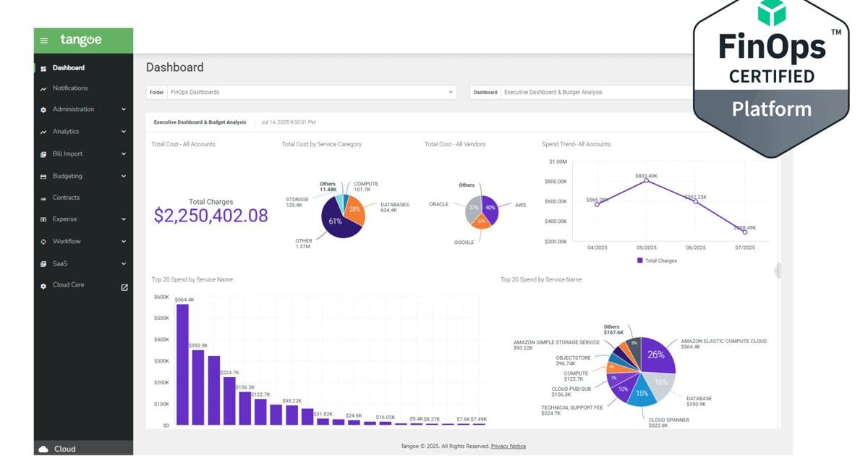Expand the Budgeting menu chevron
868x456 pixels.
[124, 176]
